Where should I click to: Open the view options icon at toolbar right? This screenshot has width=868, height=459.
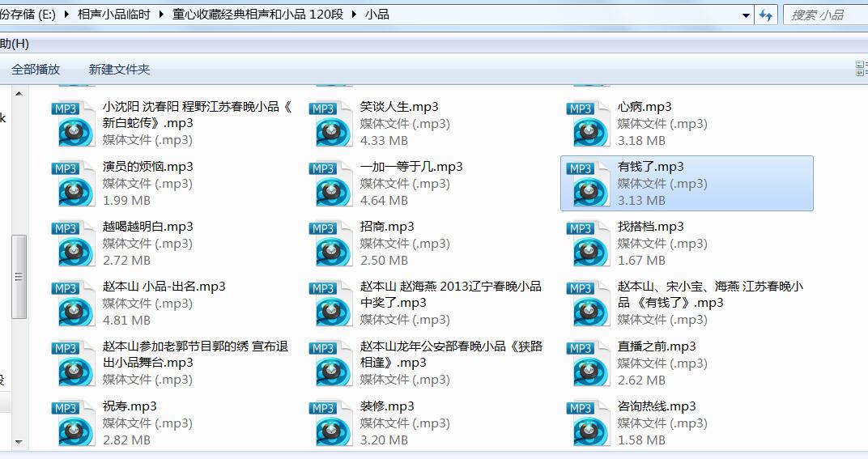click(x=862, y=69)
